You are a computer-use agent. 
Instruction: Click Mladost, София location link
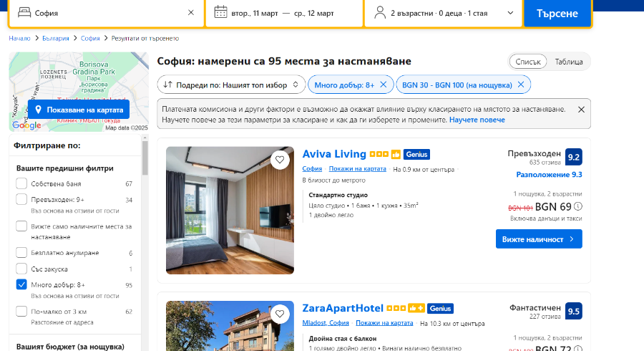tap(326, 322)
